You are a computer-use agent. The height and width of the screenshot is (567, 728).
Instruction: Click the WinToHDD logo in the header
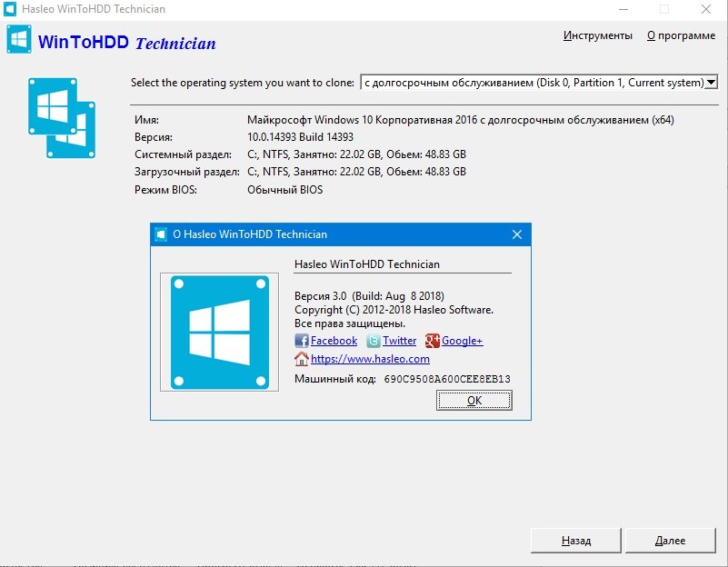[x=19, y=39]
